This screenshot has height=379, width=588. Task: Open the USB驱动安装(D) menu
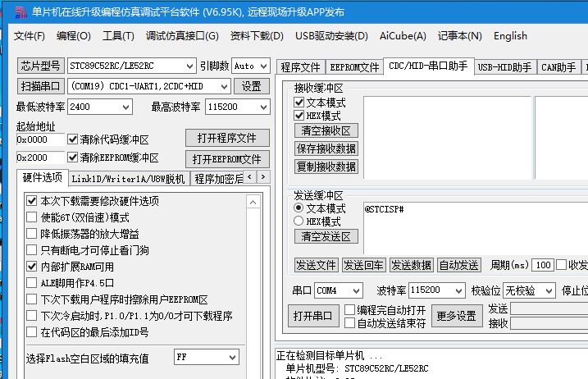pos(331,36)
